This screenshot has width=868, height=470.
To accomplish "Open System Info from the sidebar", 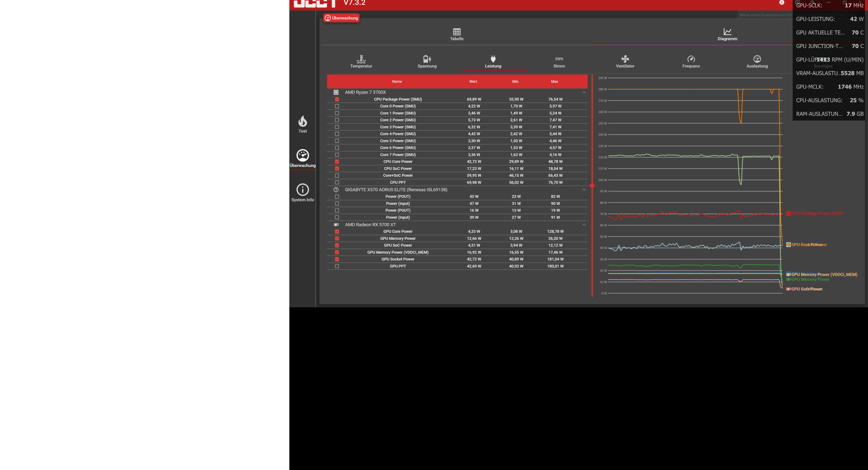I will 302,193.
